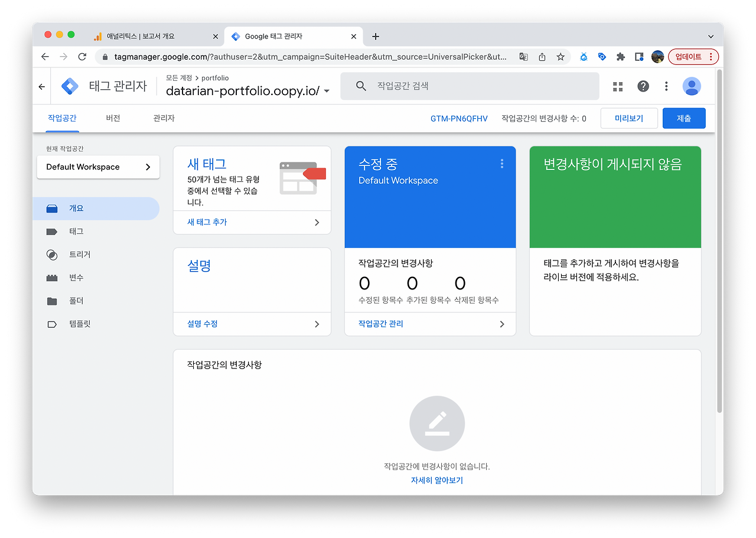Bookmark this page with the star
Screen dimensions: 756x538
tap(561, 57)
